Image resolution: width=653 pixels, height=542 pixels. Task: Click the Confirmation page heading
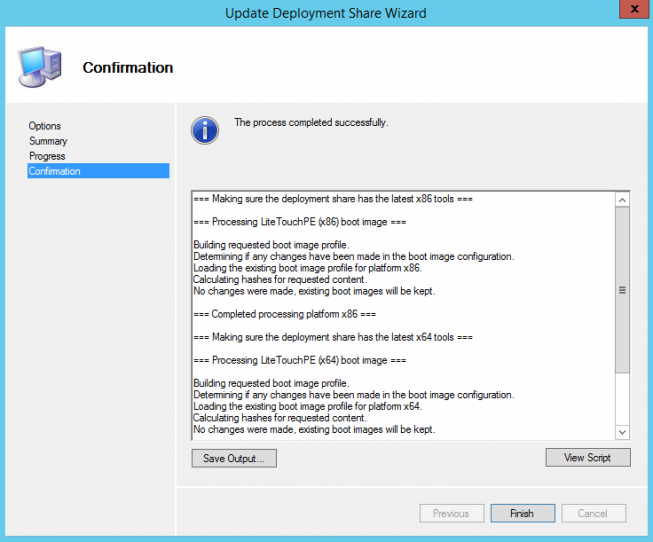[x=127, y=67]
